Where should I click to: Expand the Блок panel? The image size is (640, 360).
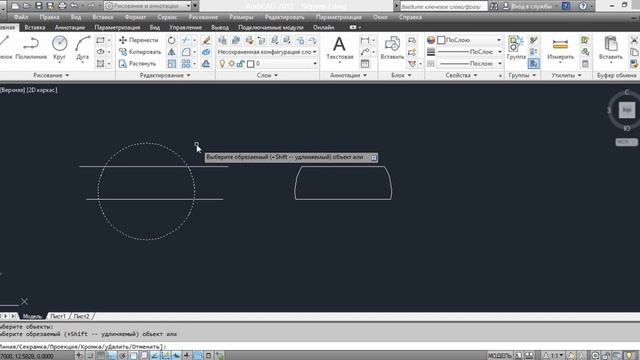coord(401,76)
